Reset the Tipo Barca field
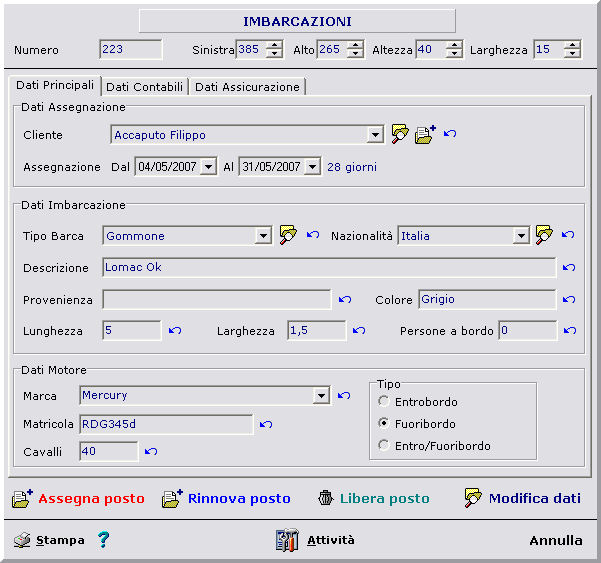The width and height of the screenshot is (601, 563). click(313, 235)
